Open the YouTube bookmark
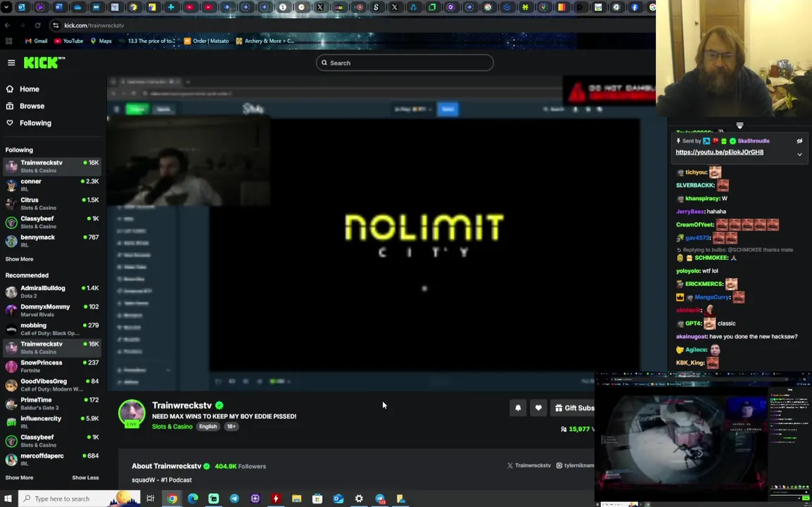Screen dimensions: 812x507 (x=68, y=41)
